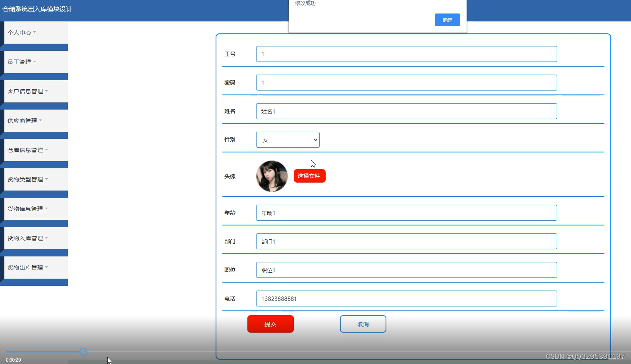Click the red 选择文件 button

point(309,176)
